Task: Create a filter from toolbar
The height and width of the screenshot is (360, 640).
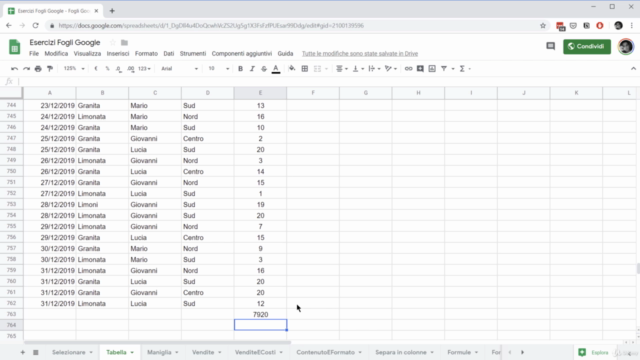Action: [x=444, y=69]
